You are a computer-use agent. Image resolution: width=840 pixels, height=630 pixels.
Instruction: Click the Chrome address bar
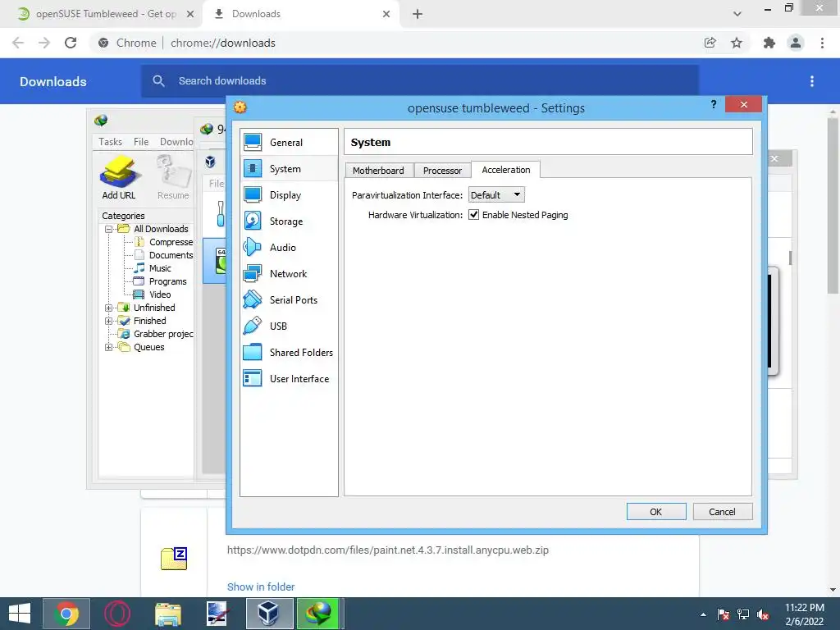(396, 43)
